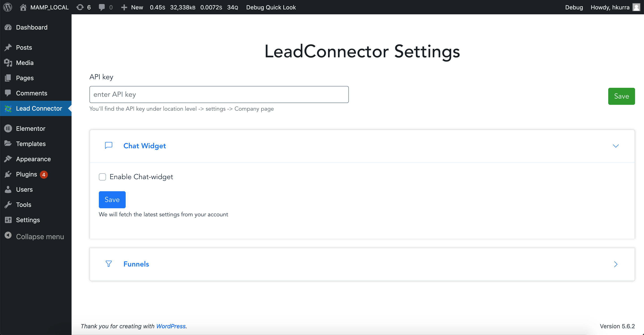Click the blue Save button in Chat Widget
Viewport: 644px width, 335px height.
pos(112,200)
